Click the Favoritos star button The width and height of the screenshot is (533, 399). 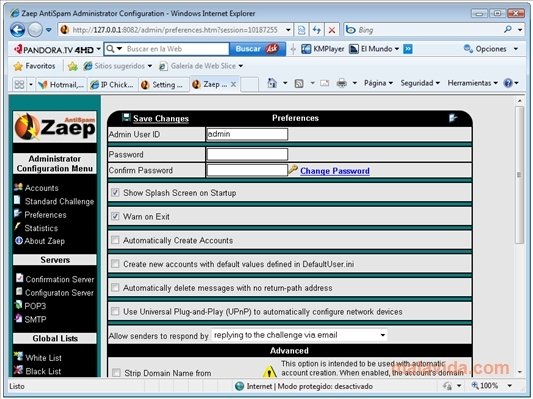click(x=34, y=66)
